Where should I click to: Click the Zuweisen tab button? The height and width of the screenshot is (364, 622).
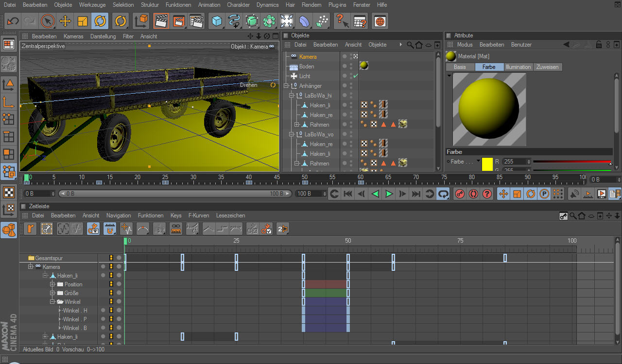[547, 67]
